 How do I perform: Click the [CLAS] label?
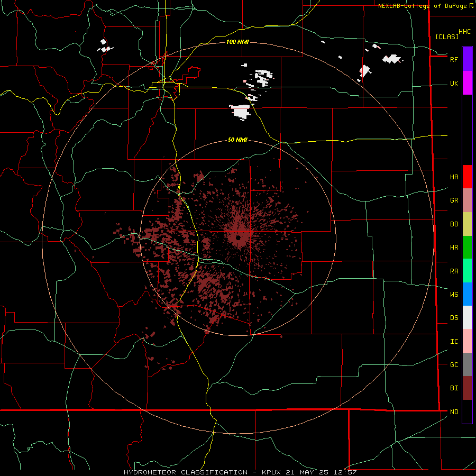pos(447,36)
